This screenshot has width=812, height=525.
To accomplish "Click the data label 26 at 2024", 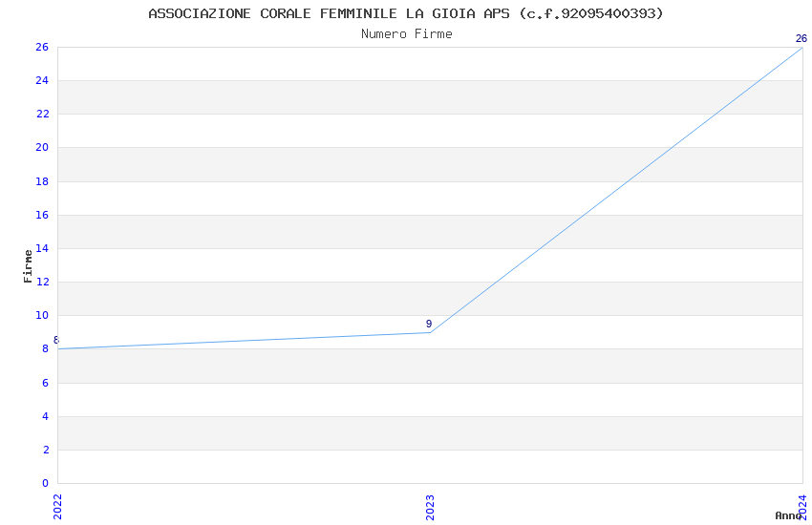I will point(801,38).
